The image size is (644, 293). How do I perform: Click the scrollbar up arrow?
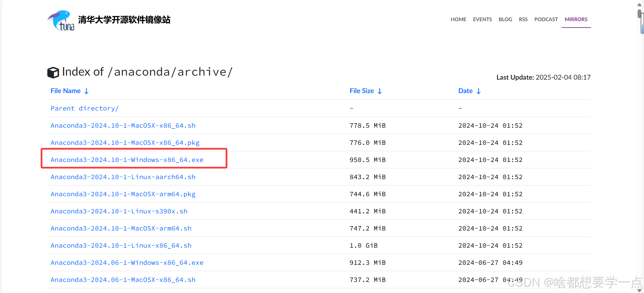[639, 4]
